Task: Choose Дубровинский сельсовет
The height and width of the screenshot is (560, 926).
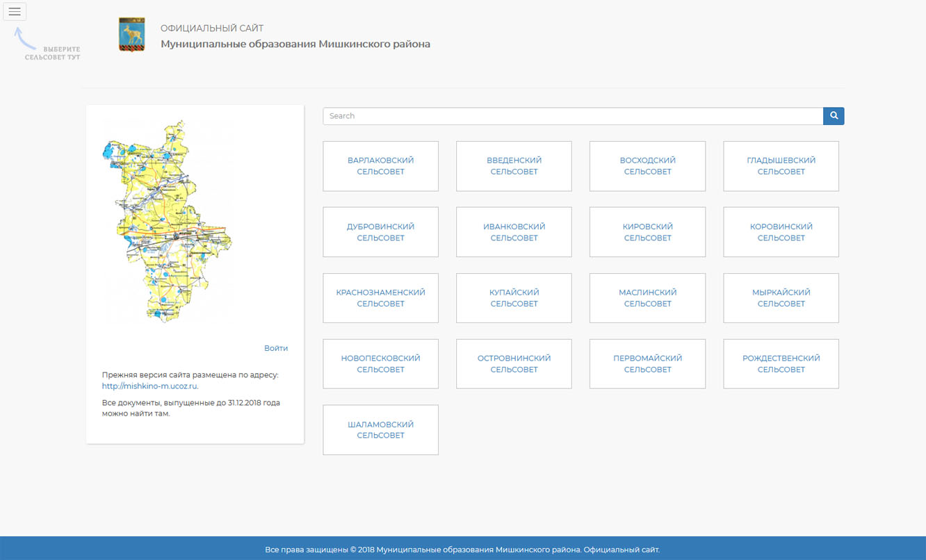Action: click(x=381, y=232)
